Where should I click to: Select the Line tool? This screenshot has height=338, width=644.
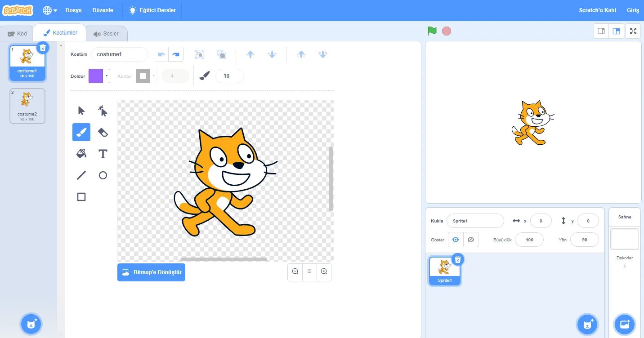[x=81, y=175]
